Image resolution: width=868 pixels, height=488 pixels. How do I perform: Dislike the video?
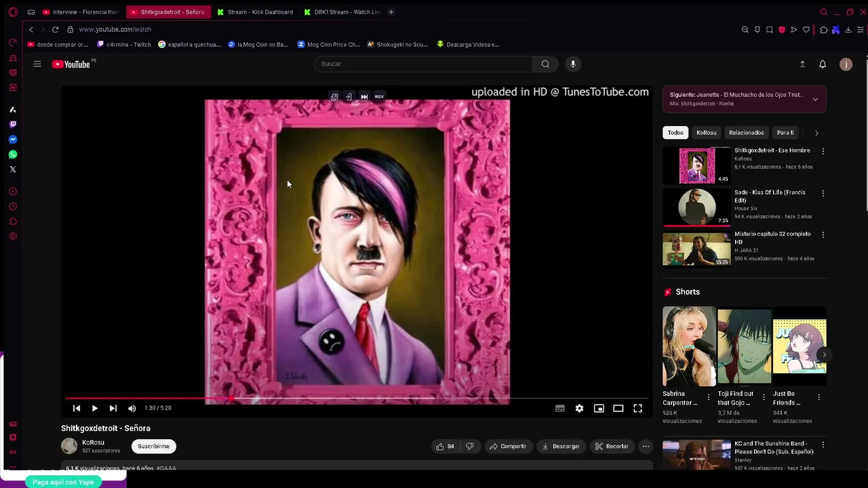click(469, 447)
